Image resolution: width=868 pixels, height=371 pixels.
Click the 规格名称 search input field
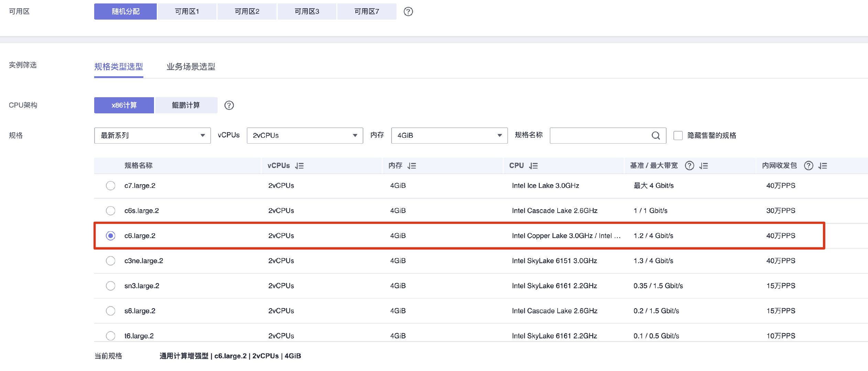600,136
